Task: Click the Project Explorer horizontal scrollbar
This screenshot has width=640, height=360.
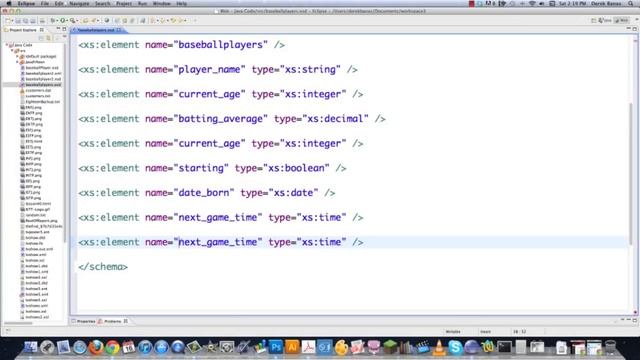Action: (18, 323)
